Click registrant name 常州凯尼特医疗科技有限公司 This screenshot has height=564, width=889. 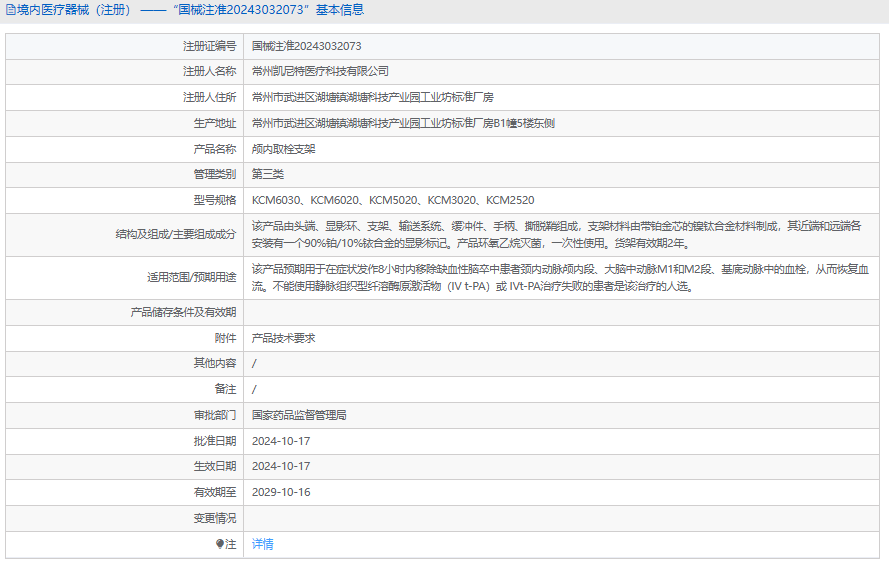click(320, 71)
